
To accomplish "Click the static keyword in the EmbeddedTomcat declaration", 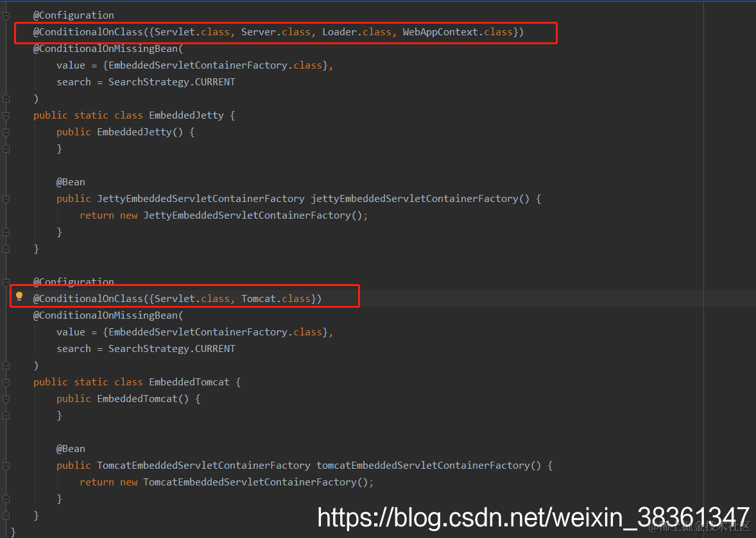I will (x=91, y=382).
